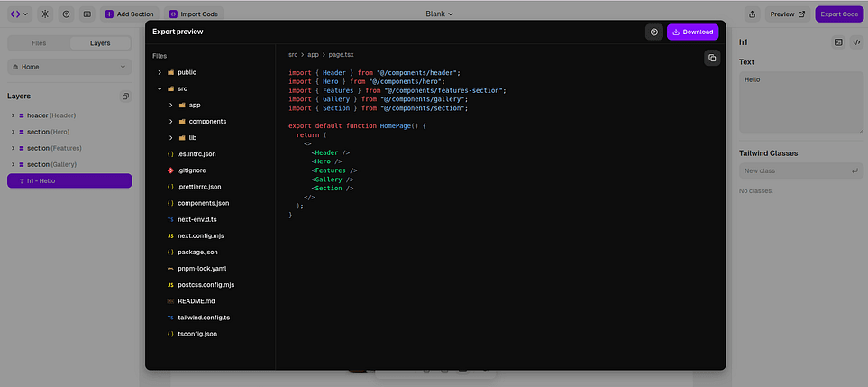Viewport: 868px width, 387px height.
Task: Switch to the Files tab
Action: (x=39, y=43)
